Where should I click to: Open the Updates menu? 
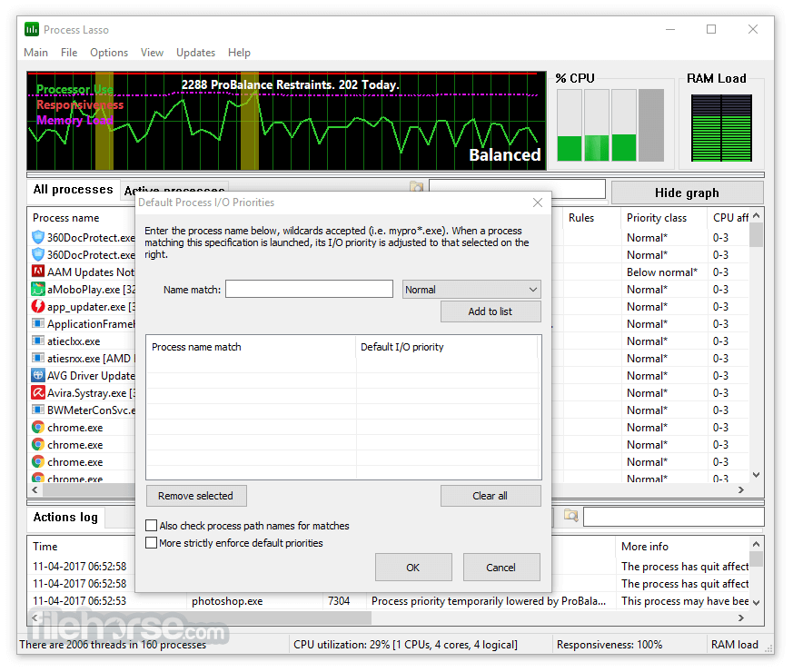(x=195, y=53)
